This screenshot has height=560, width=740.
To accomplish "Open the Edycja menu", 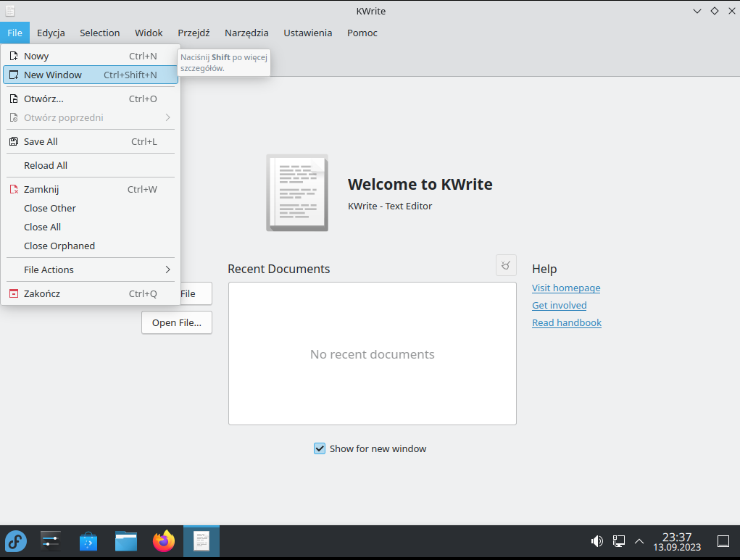I will [x=51, y=33].
